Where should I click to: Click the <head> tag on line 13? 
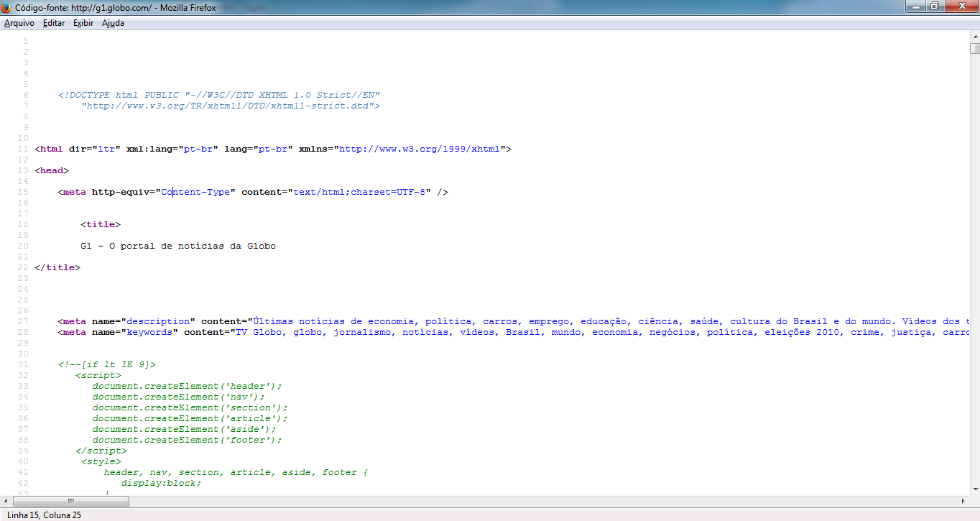tap(52, 170)
